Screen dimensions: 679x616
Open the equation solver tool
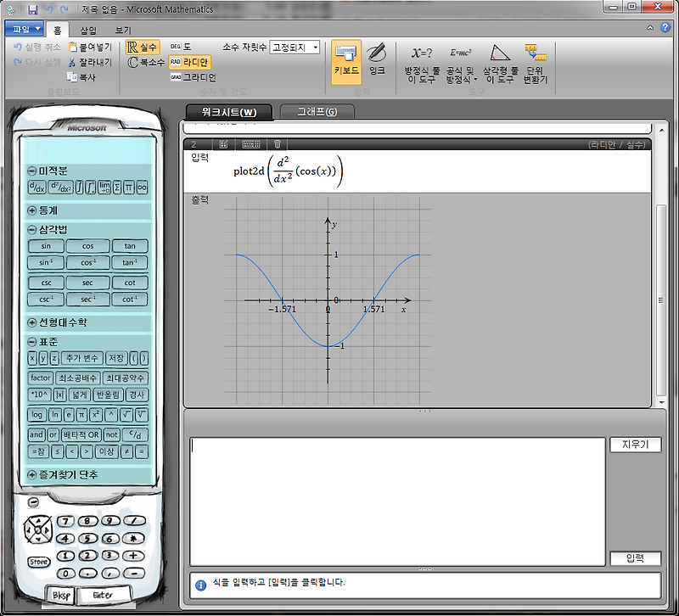tap(423, 61)
